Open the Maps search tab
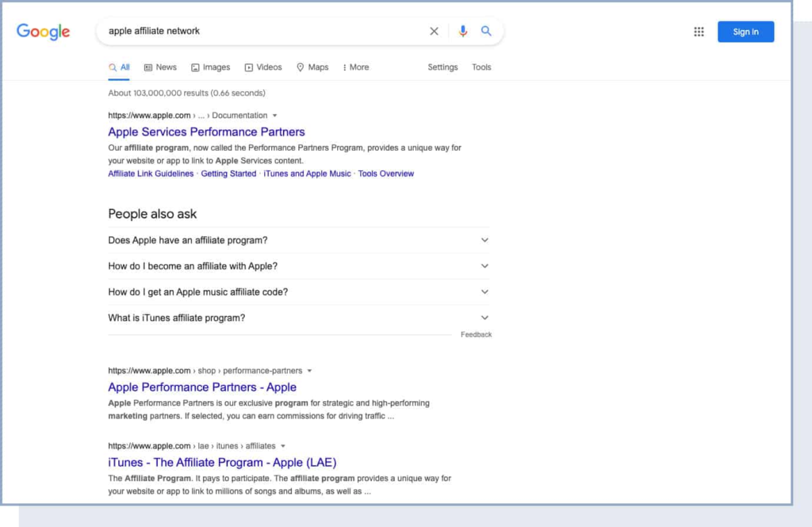 pyautogui.click(x=312, y=67)
